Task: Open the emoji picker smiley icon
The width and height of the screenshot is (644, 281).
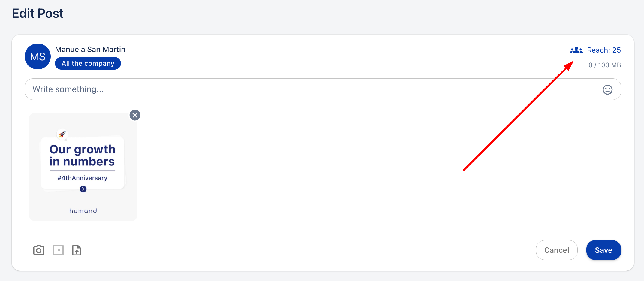Action: click(607, 89)
